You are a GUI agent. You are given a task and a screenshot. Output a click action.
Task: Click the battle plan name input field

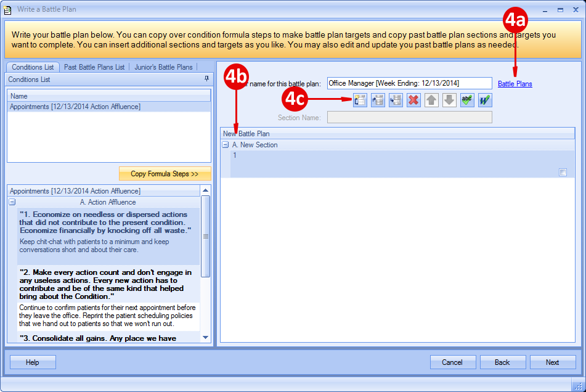pyautogui.click(x=410, y=83)
